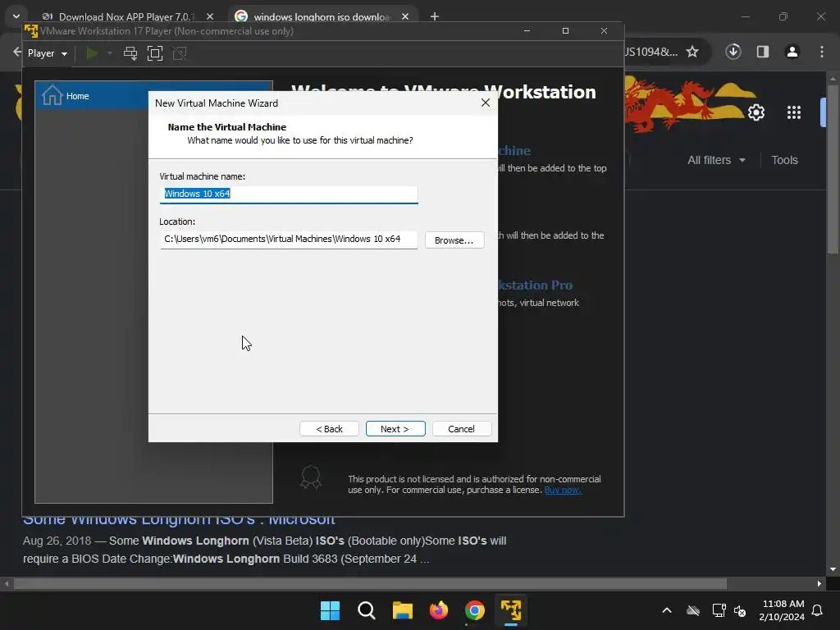Click muted volume tray icon
Viewport: 840px width, 630px height.
click(x=740, y=610)
